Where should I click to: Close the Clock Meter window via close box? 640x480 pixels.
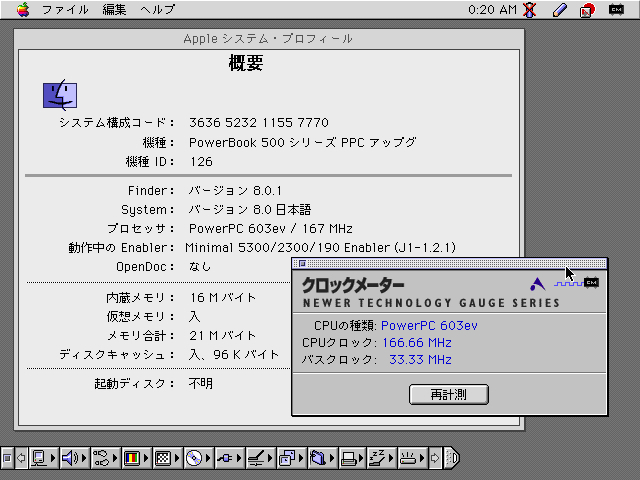(302, 264)
